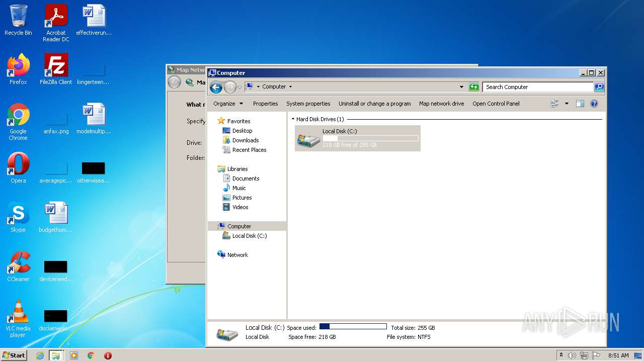Open Opera from the taskbar

(x=108, y=355)
